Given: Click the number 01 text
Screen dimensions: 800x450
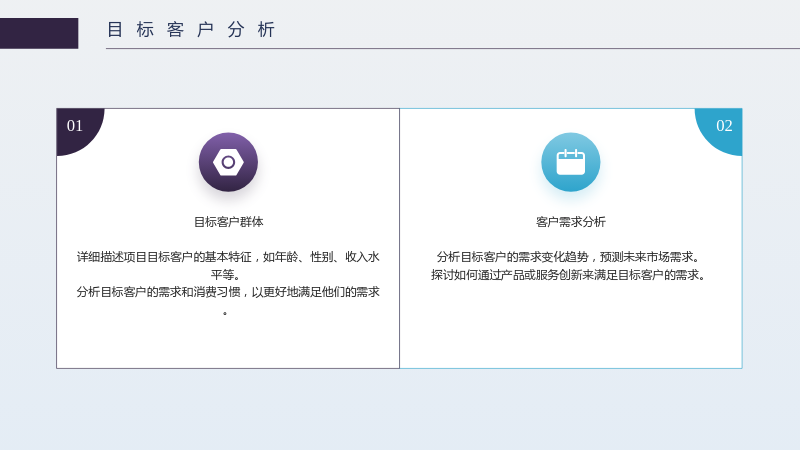Looking at the screenshot, I should point(74,126).
